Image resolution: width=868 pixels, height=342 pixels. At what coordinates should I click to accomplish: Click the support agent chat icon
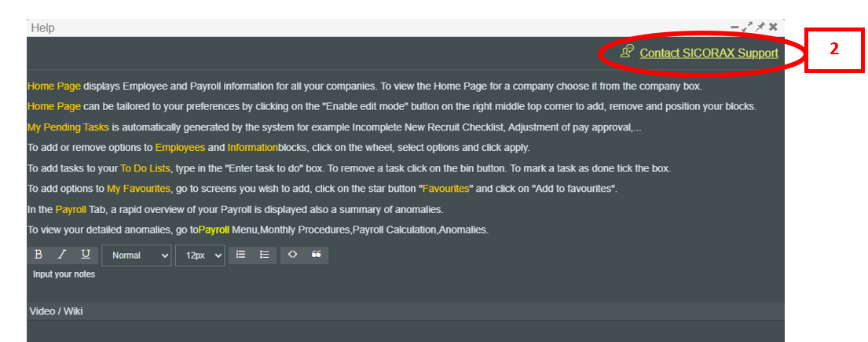pyautogui.click(x=626, y=52)
